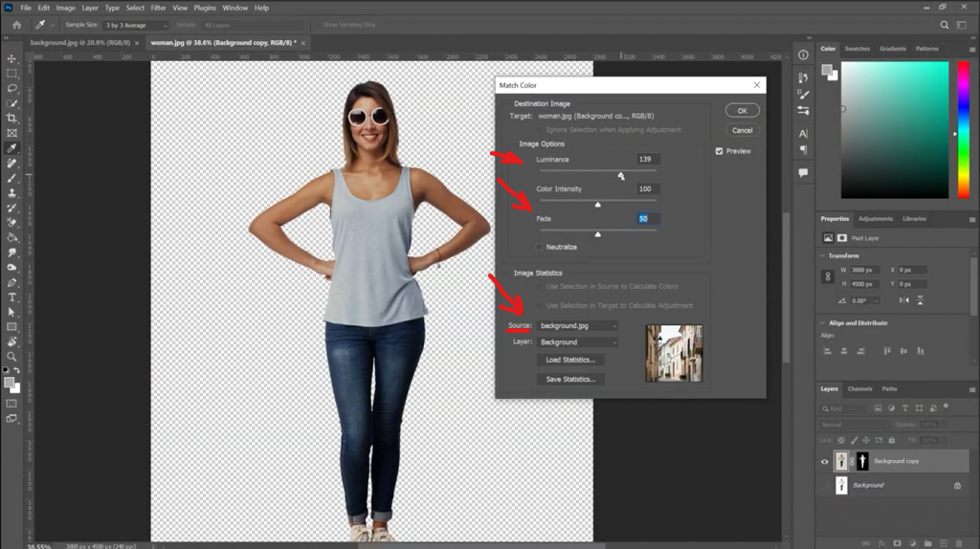Select the Lasso tool
980x549 pixels.
click(x=11, y=88)
